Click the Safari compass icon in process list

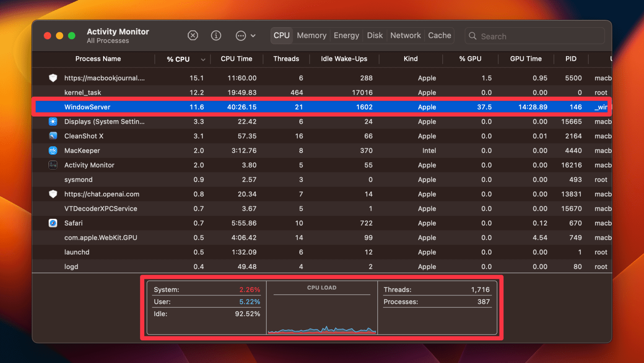tap(52, 223)
